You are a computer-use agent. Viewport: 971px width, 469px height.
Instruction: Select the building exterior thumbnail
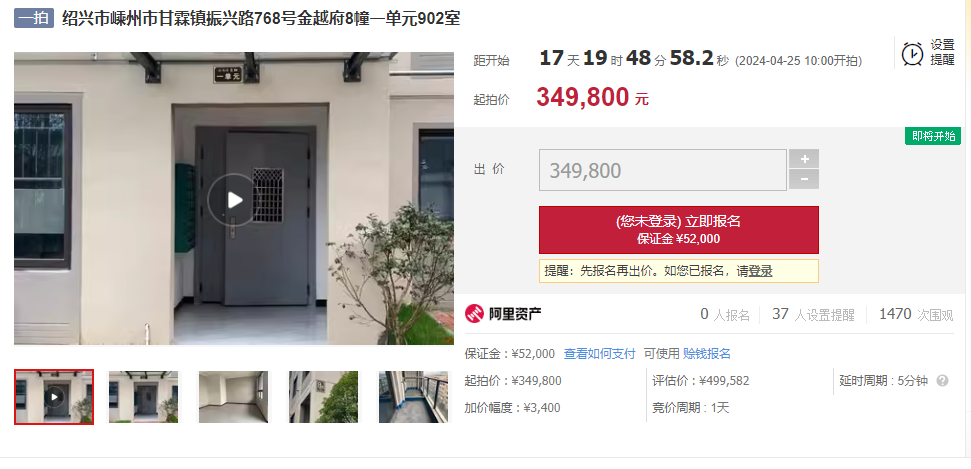click(323, 397)
